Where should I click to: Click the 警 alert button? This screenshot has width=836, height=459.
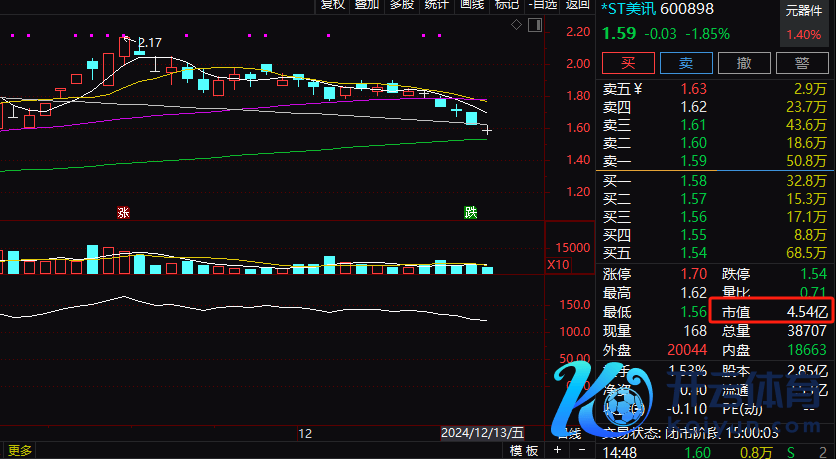pyautogui.click(x=802, y=62)
